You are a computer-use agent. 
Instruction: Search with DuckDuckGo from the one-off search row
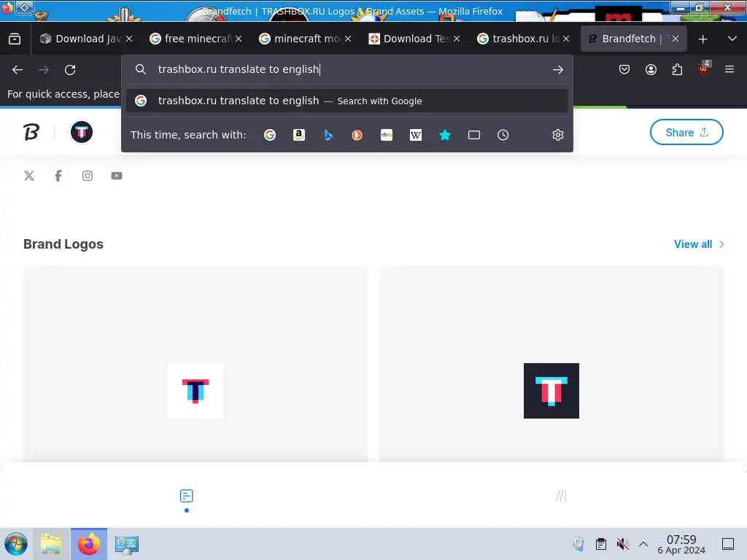tap(357, 135)
